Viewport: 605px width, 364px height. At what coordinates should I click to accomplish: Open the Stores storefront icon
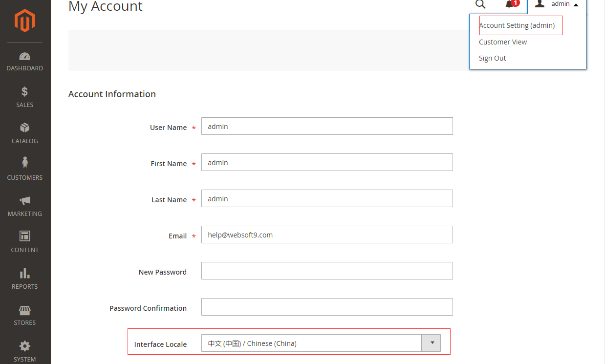click(x=24, y=310)
